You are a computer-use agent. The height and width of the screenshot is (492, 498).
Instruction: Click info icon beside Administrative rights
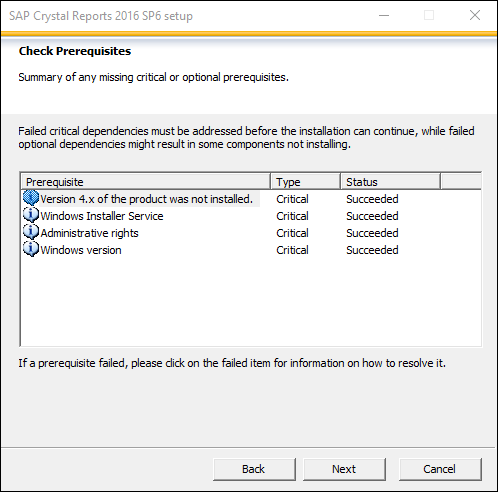tap(31, 232)
